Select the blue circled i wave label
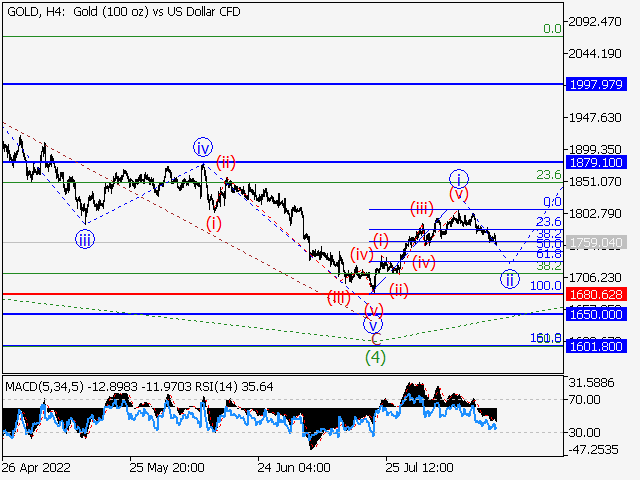Screen dimensions: 640x480 pos(459,179)
